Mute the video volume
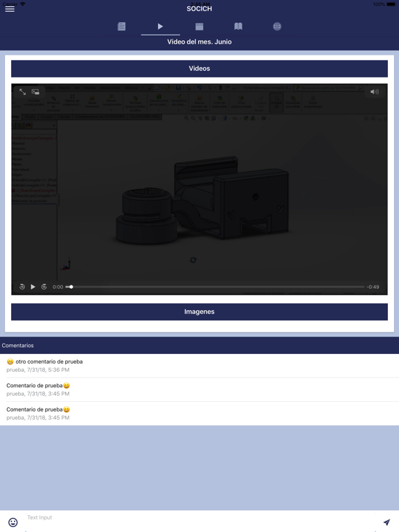This screenshot has width=399, height=532. click(x=375, y=91)
